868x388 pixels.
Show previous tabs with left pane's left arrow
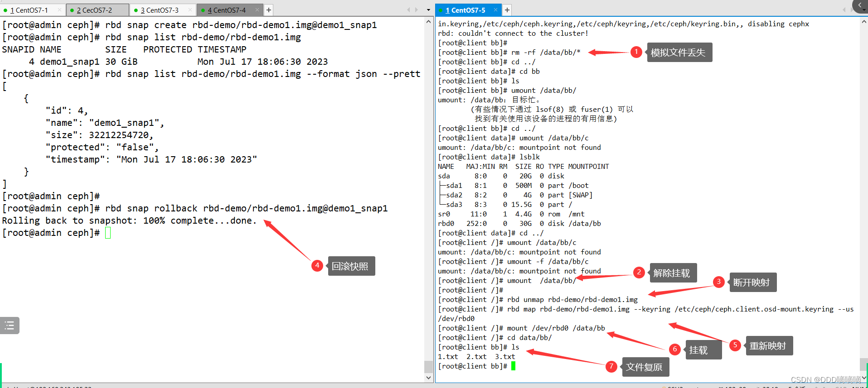[x=408, y=10]
